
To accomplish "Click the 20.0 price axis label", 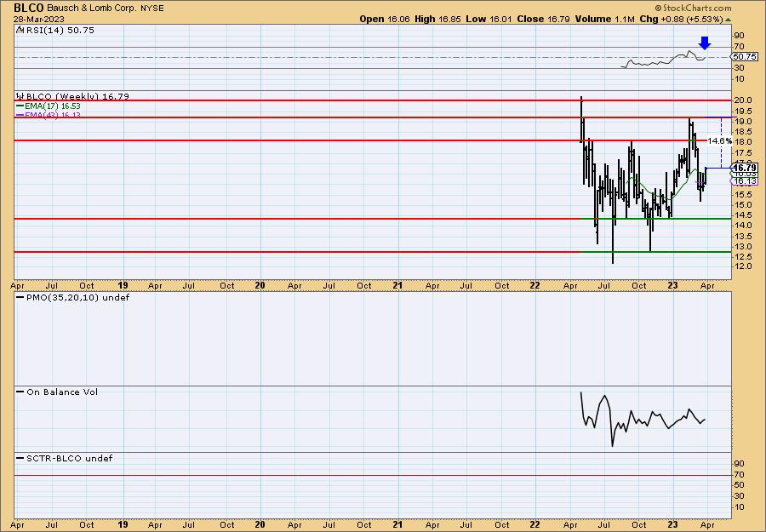I will [742, 100].
